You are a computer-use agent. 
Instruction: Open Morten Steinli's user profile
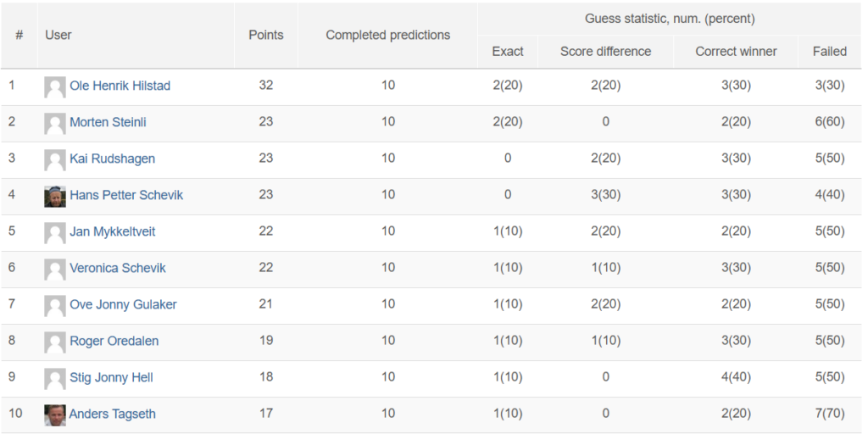(108, 122)
